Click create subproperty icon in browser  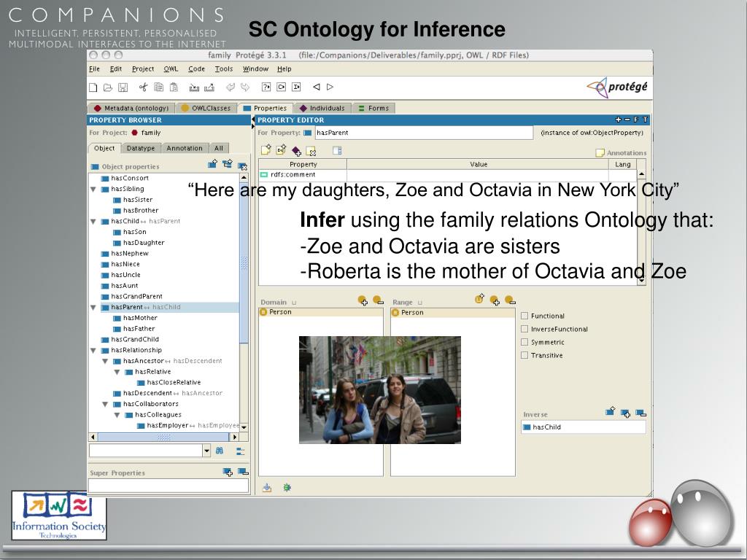(x=228, y=164)
